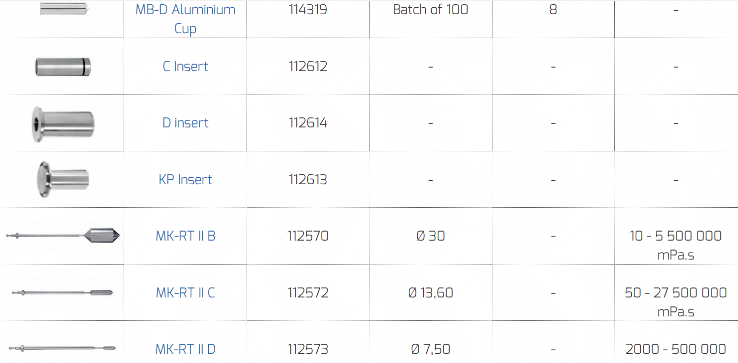
Task: Click the D insert flanged image
Action: [63, 123]
